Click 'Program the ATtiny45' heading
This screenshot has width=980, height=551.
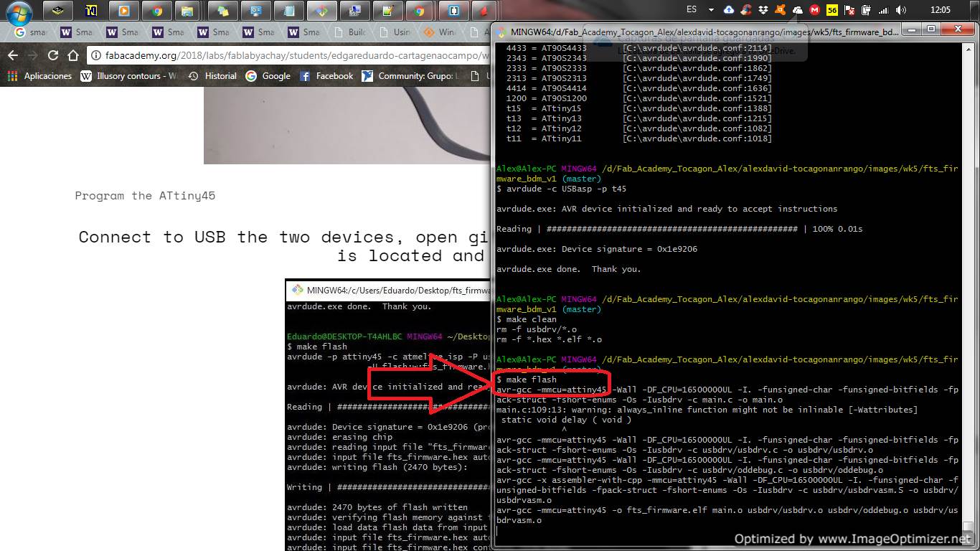coord(145,195)
